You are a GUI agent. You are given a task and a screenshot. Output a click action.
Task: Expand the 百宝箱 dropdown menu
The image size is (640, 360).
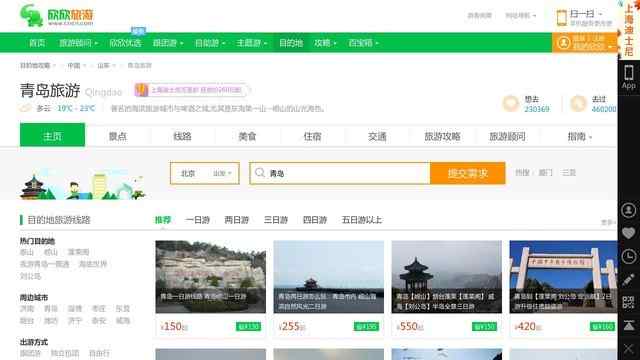coord(363,43)
